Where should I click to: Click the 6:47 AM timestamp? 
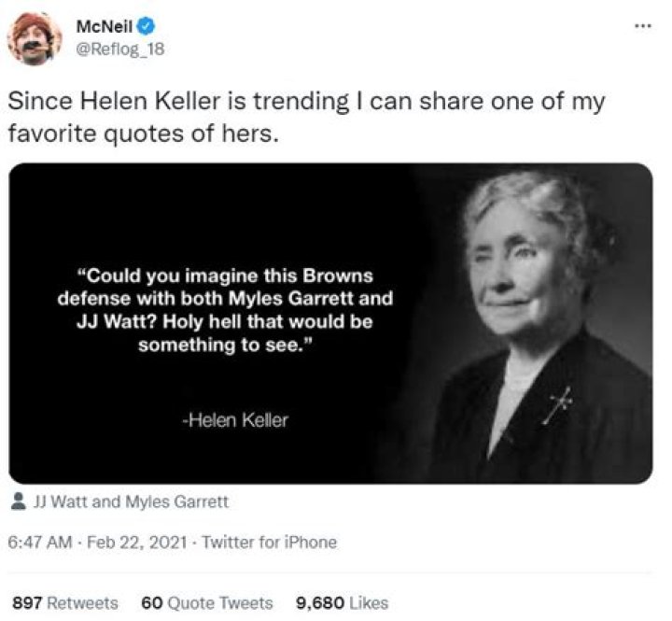(x=38, y=542)
